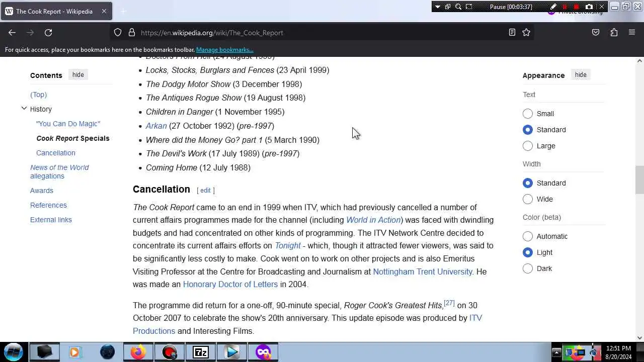Go to External links section
The height and width of the screenshot is (362, 644).
click(x=51, y=220)
